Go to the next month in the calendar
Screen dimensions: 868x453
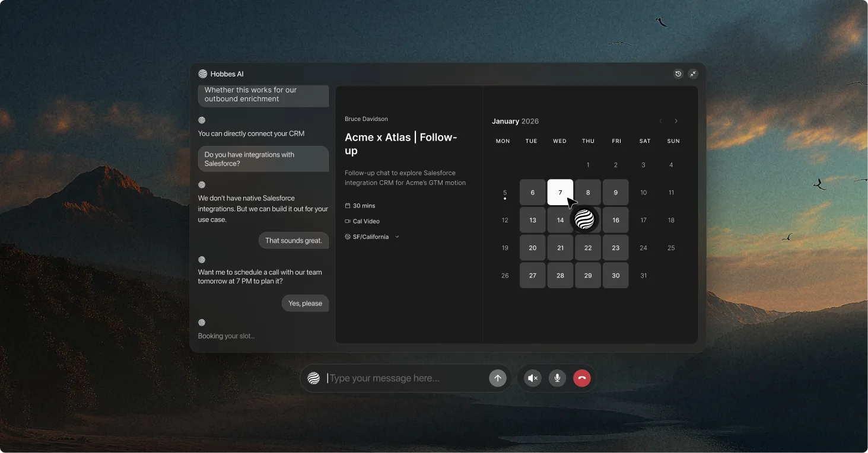click(x=676, y=121)
